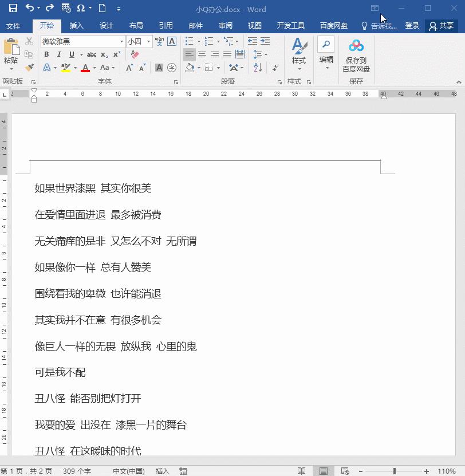Click the zoom in plus button
The image size is (465, 476).
[x=427, y=471]
